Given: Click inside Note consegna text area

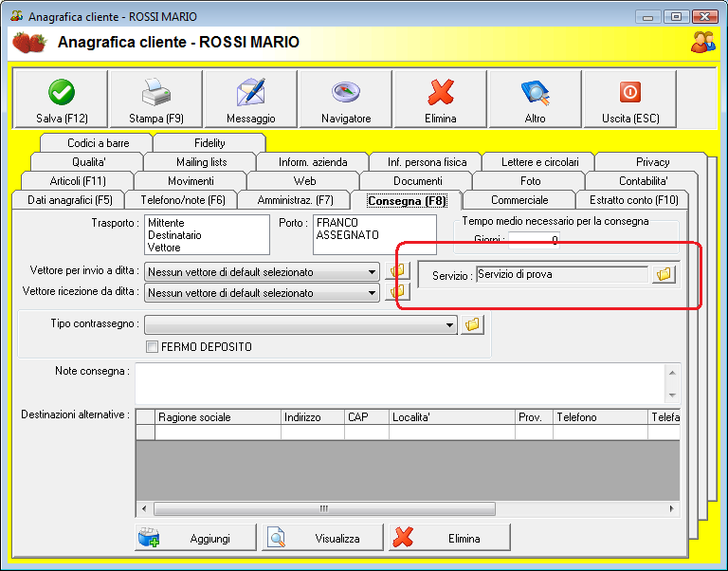Looking at the screenshot, I should [400, 384].
